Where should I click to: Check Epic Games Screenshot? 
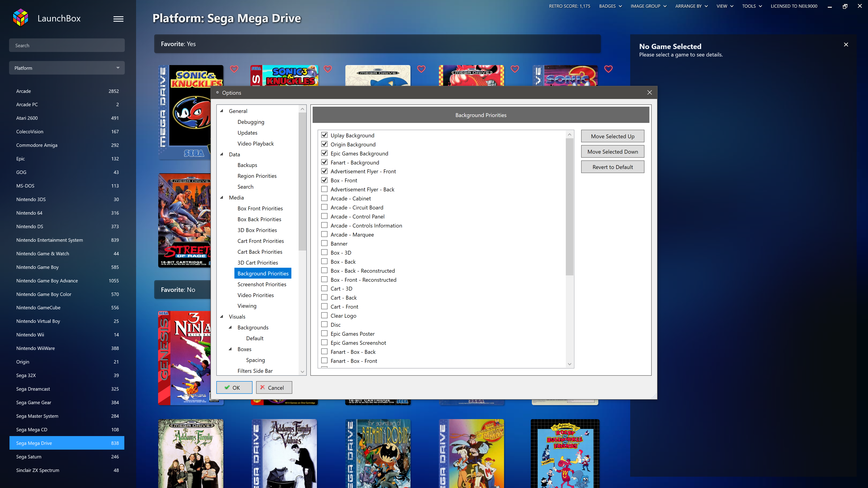point(324,343)
